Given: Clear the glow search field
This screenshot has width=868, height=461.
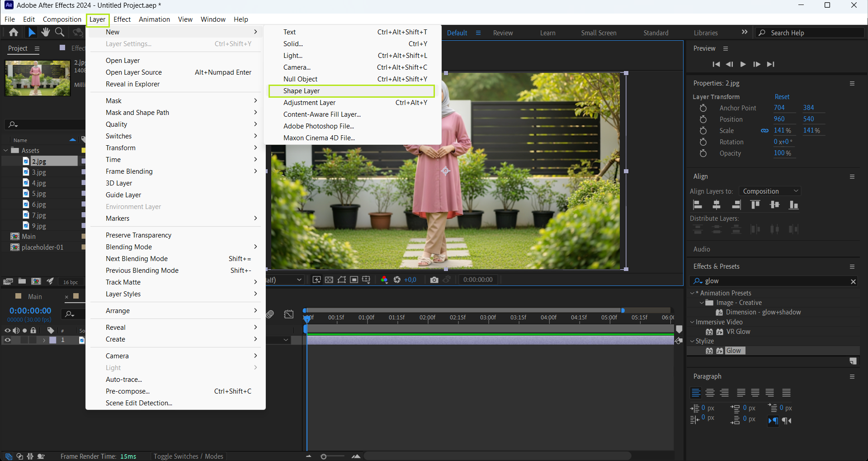Looking at the screenshot, I should coord(853,281).
